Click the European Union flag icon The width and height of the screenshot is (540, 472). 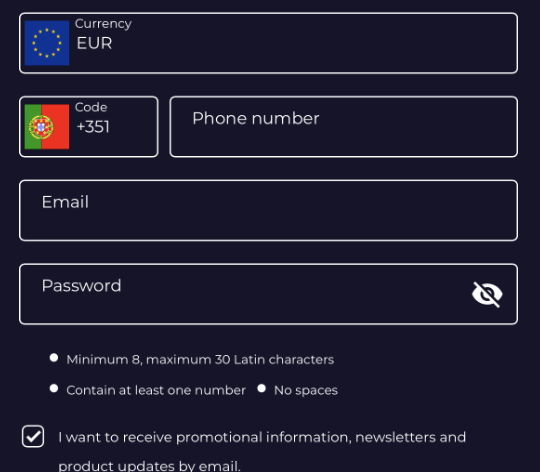point(47,43)
